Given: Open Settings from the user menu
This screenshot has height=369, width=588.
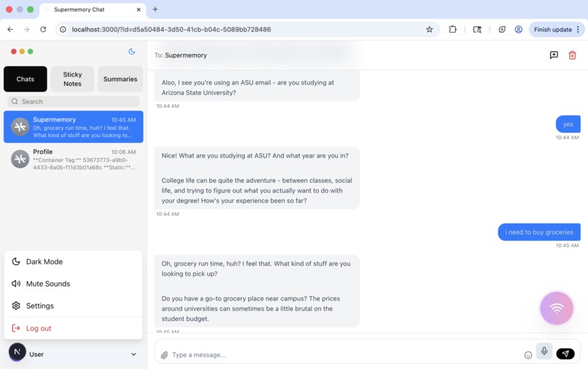Looking at the screenshot, I should [73, 306].
